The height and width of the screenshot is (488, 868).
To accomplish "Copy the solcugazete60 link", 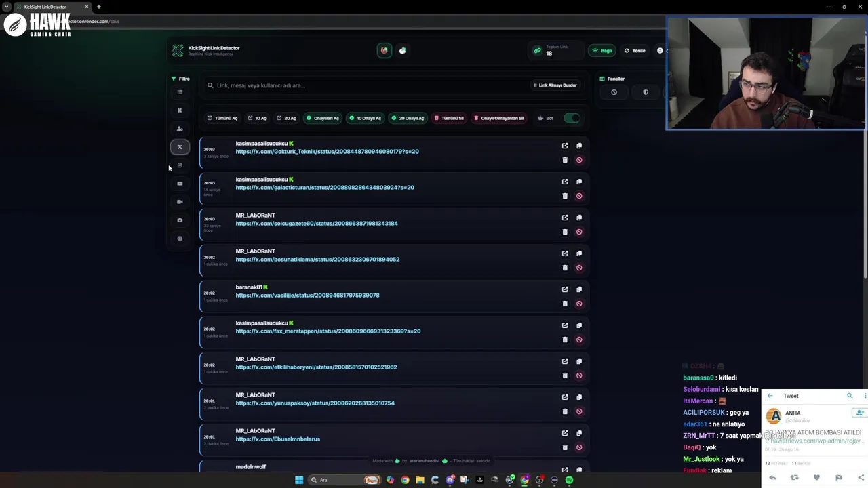I will [579, 218].
